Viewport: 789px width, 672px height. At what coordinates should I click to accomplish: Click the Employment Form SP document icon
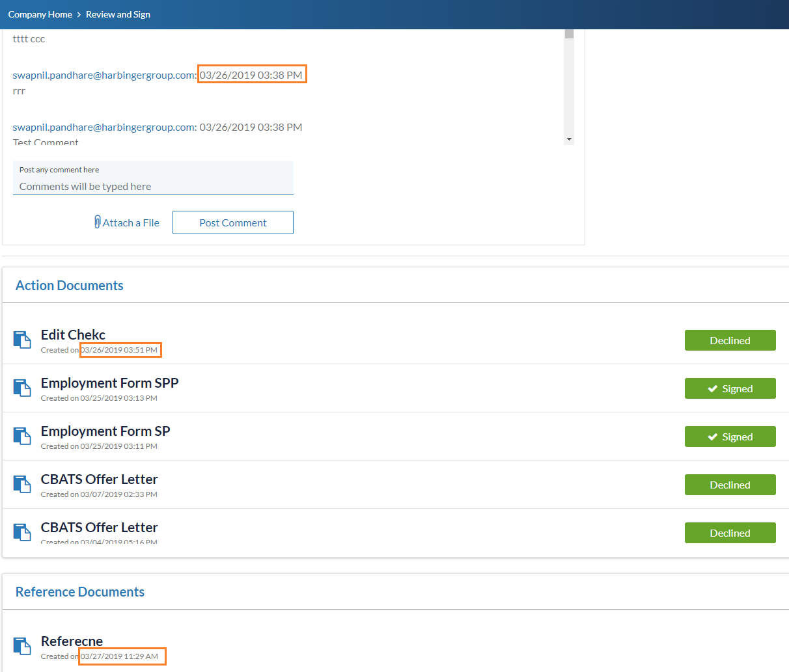22,436
